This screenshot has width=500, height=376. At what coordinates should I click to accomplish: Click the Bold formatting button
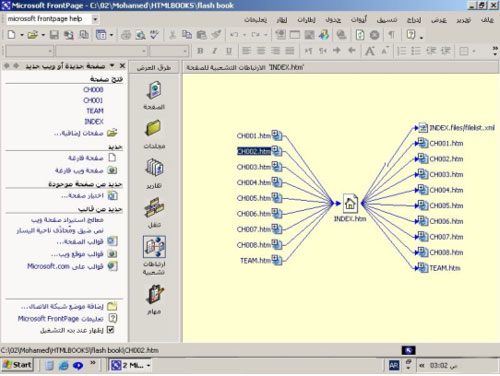(200, 51)
